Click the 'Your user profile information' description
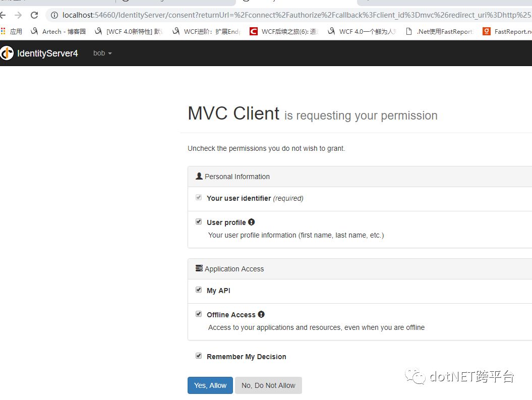This screenshot has height=400, width=532. (296, 235)
